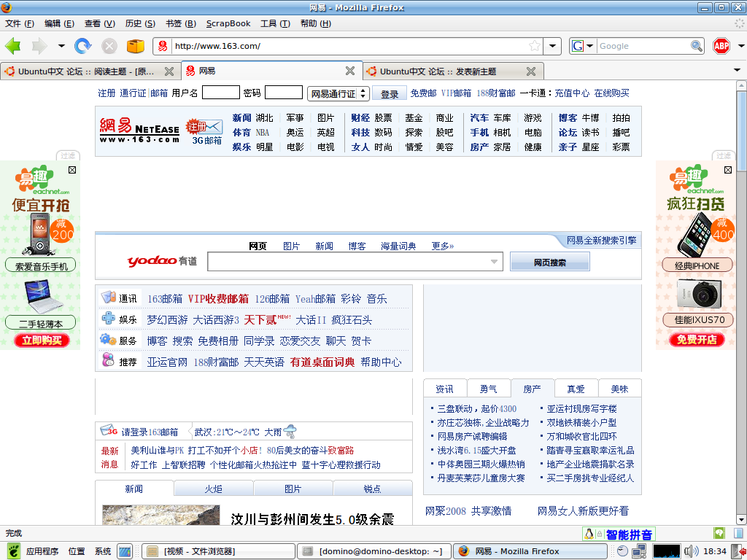Open the 工具 (T) menu
This screenshot has width=747, height=560.
coord(275,23)
